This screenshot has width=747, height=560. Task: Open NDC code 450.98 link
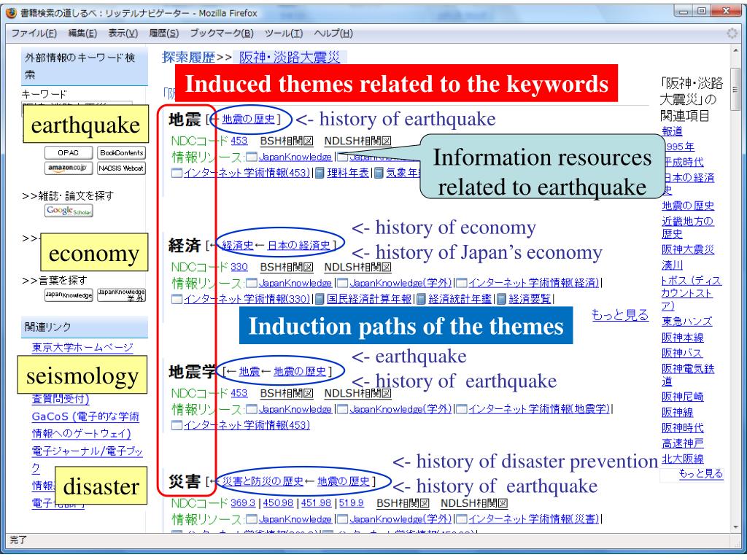(278, 503)
